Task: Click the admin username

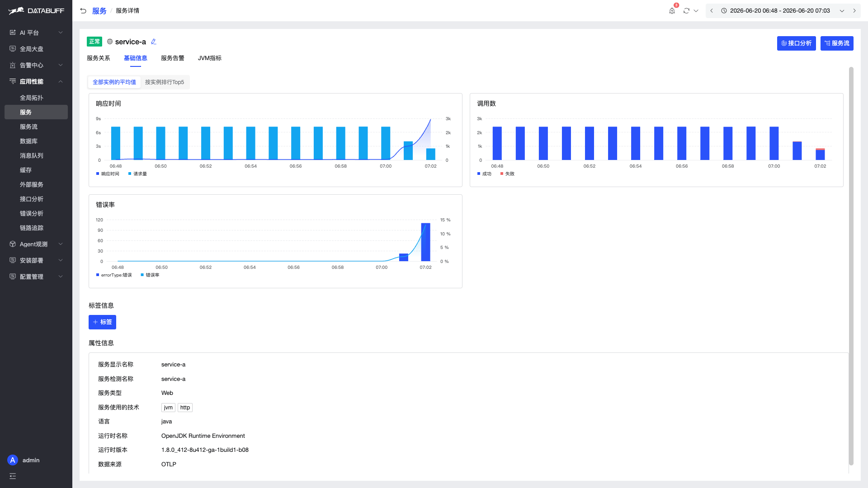Action: [x=31, y=460]
